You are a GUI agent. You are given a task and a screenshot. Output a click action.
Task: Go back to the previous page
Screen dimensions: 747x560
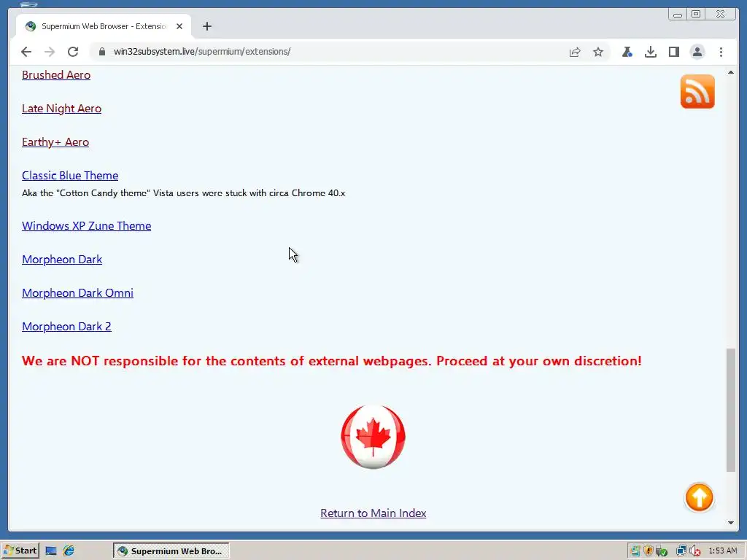point(26,52)
